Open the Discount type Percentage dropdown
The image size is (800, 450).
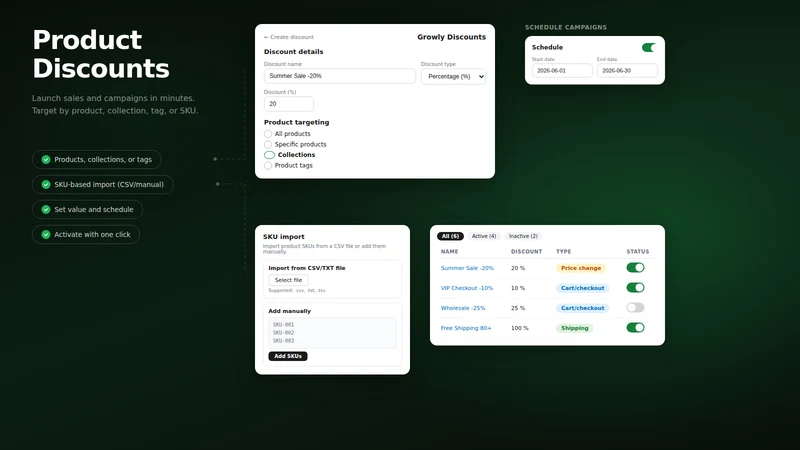coord(453,77)
